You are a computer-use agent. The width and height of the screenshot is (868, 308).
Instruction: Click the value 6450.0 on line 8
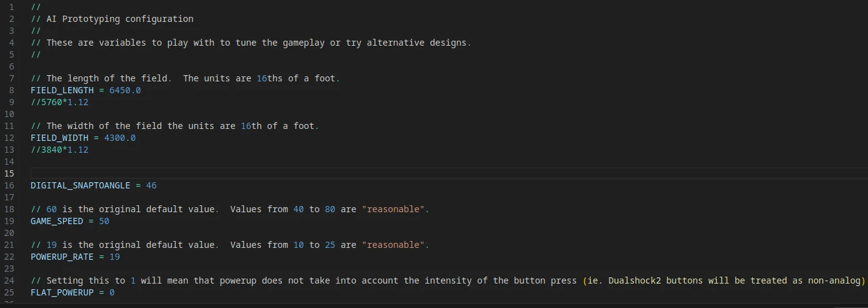pos(125,90)
